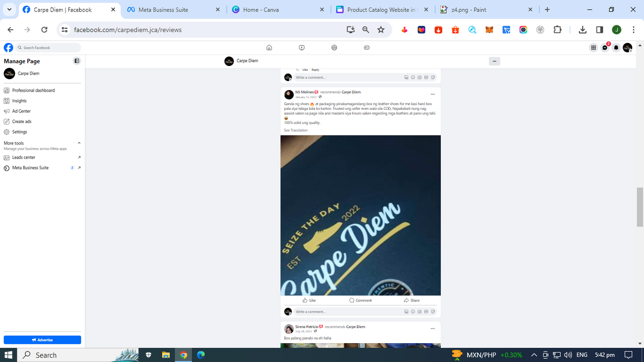Open post options for Sirena Patricio's review

(432, 329)
